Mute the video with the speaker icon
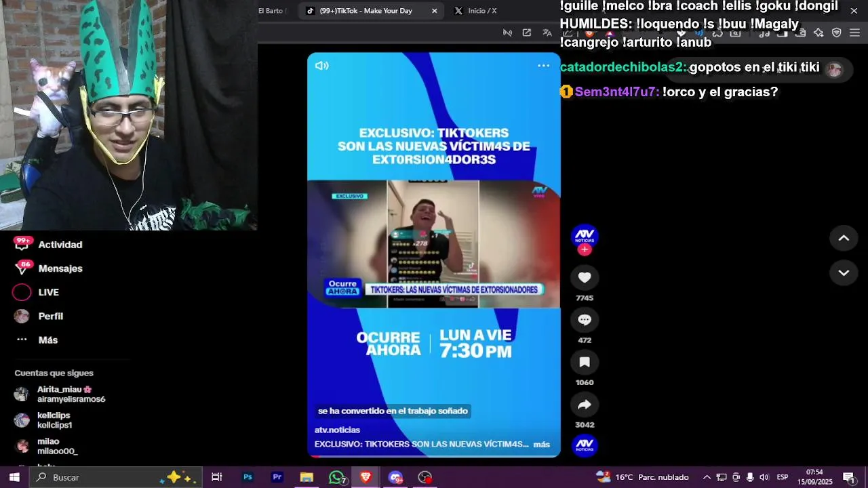868x488 pixels. 321,66
